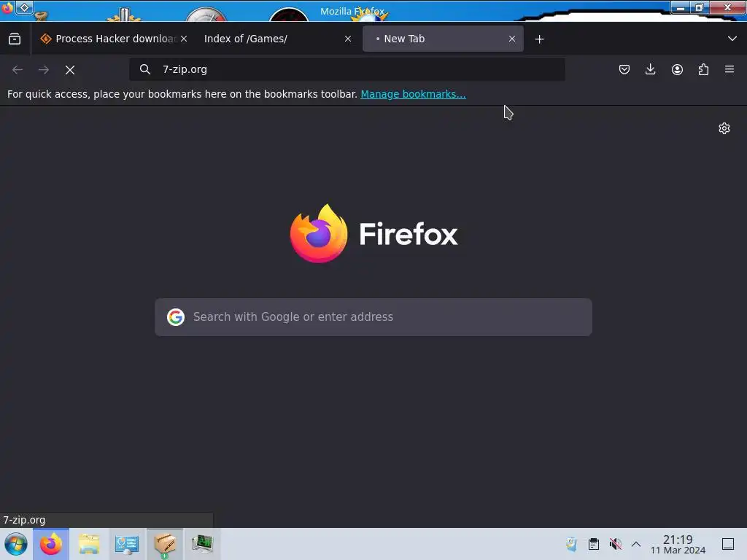
Task: Click the address bar search magnifier icon
Action: [145, 69]
